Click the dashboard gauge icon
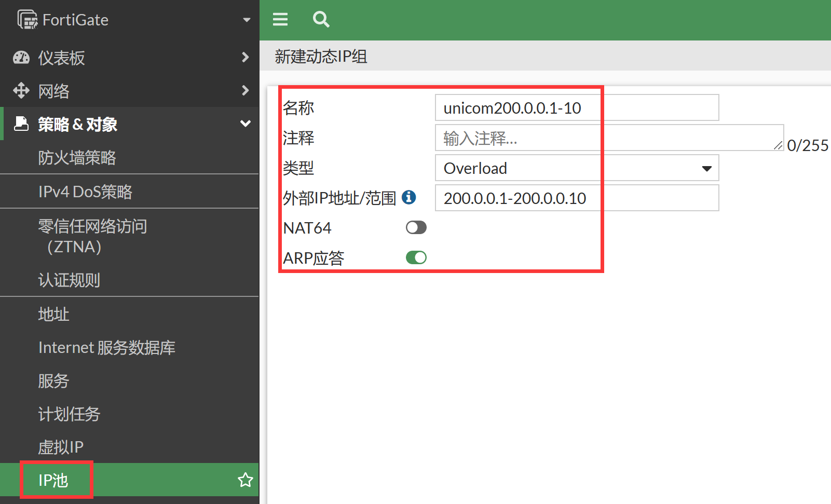This screenshot has height=504, width=831. 21,58
